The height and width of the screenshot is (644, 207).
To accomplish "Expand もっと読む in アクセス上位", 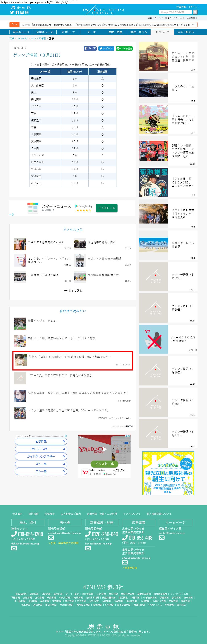I will click(x=73, y=291).
